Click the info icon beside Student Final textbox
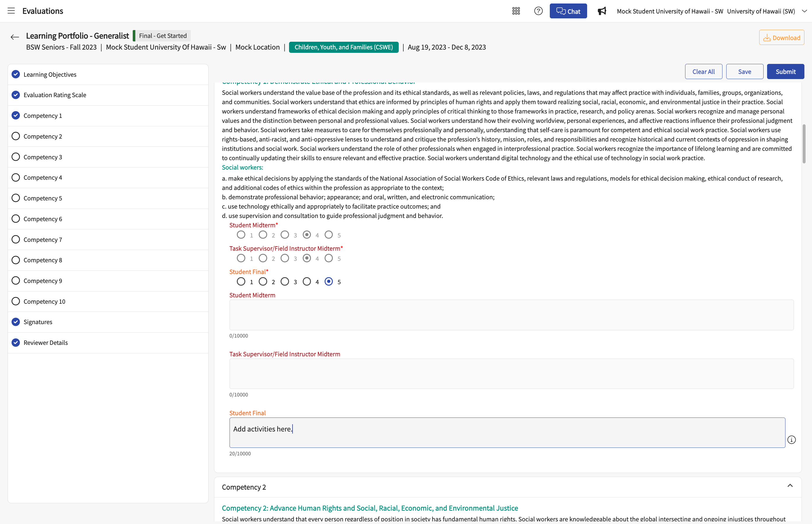 pyautogui.click(x=791, y=440)
